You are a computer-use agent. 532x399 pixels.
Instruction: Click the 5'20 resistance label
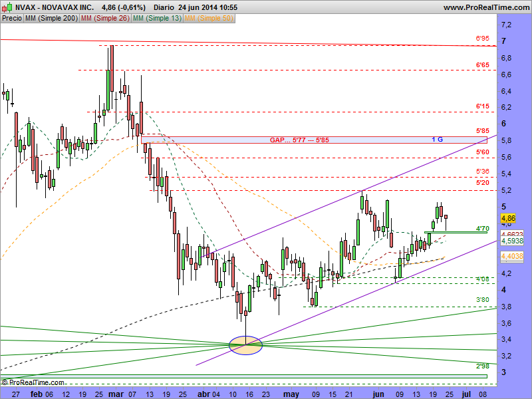[x=483, y=182]
